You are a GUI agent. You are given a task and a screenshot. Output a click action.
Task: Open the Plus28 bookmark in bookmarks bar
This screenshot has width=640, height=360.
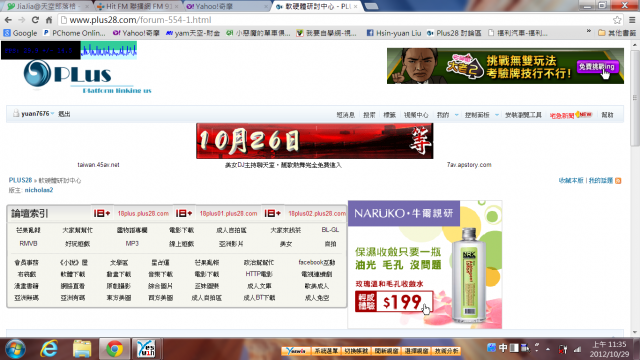tap(454, 33)
